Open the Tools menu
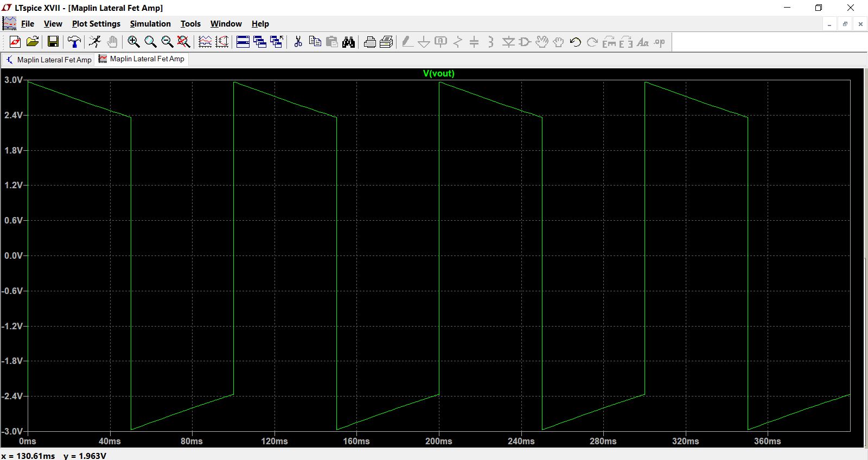 (190, 24)
